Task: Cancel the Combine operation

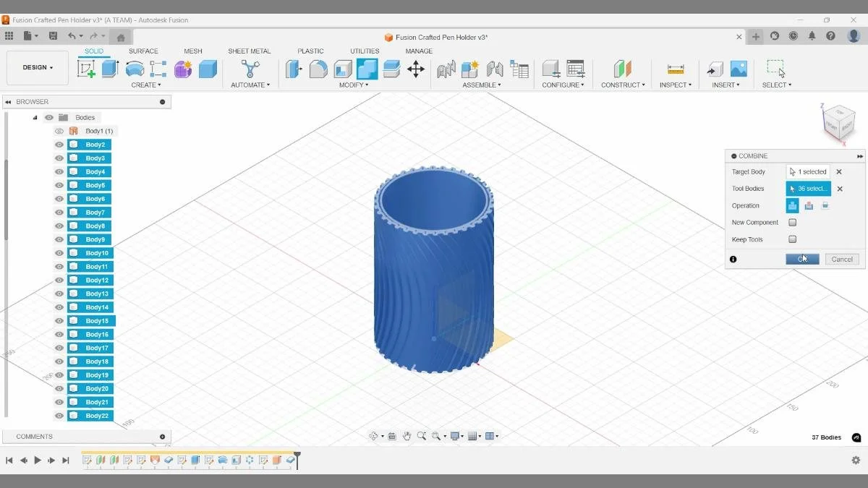Action: 841,259
